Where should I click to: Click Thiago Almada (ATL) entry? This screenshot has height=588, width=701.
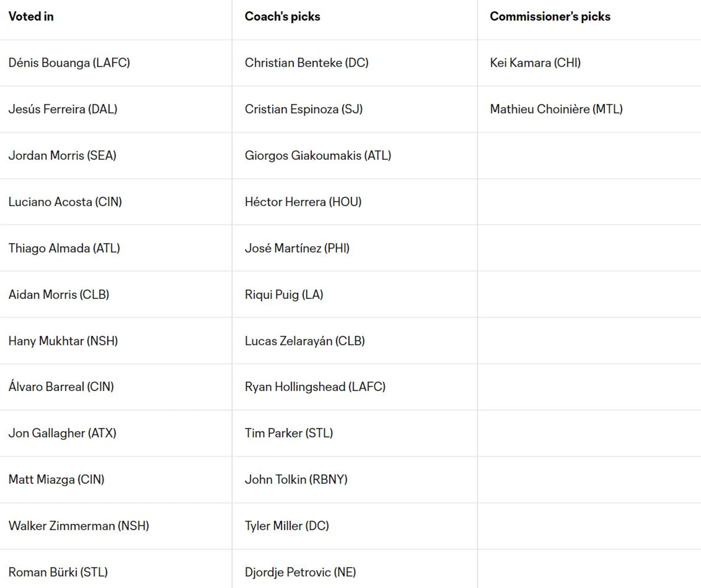point(64,248)
